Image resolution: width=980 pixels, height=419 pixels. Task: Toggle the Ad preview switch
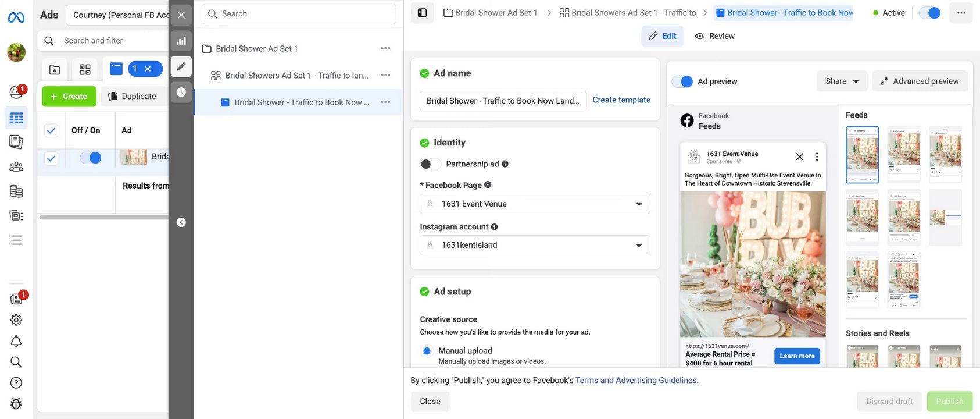682,81
